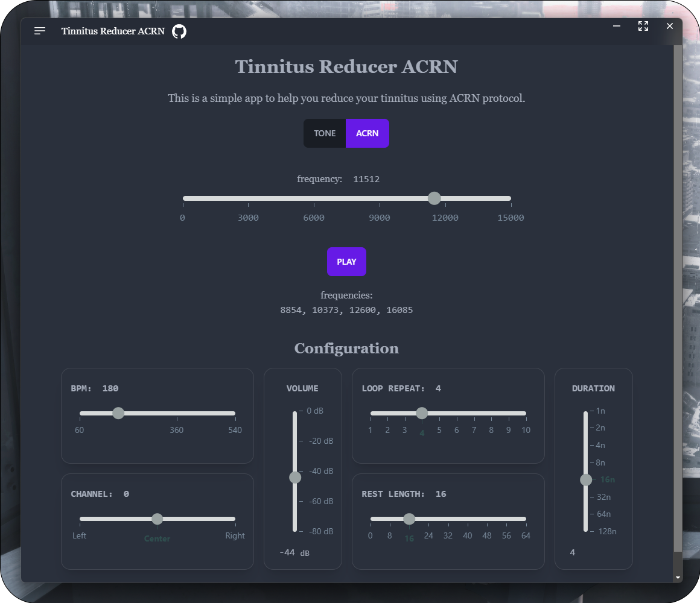
Task: Select the LOOP REPEAT slider handle
Action: click(x=422, y=413)
